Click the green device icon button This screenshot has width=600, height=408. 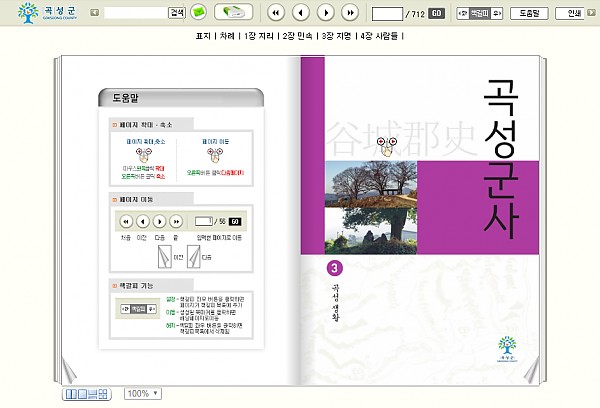pos(233,12)
